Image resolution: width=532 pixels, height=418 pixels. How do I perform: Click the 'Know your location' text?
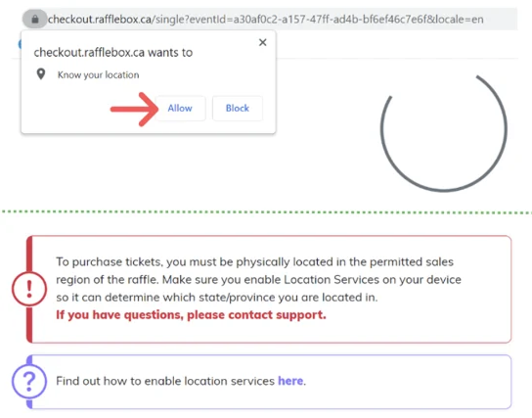tap(99, 74)
